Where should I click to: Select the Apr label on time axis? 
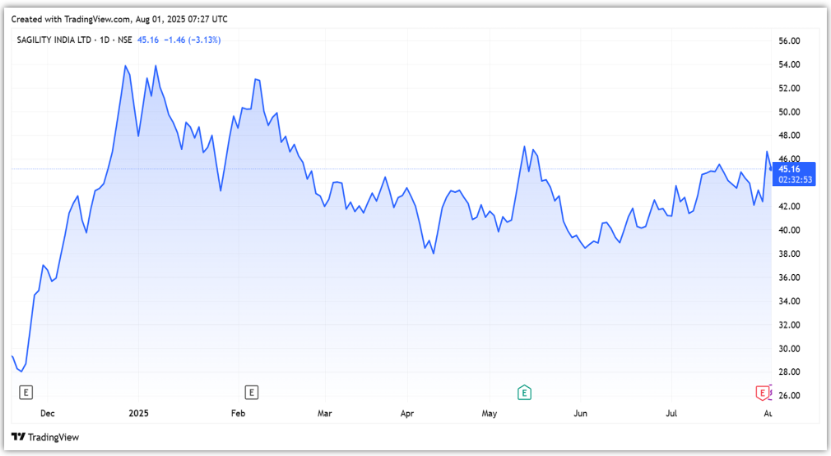407,412
